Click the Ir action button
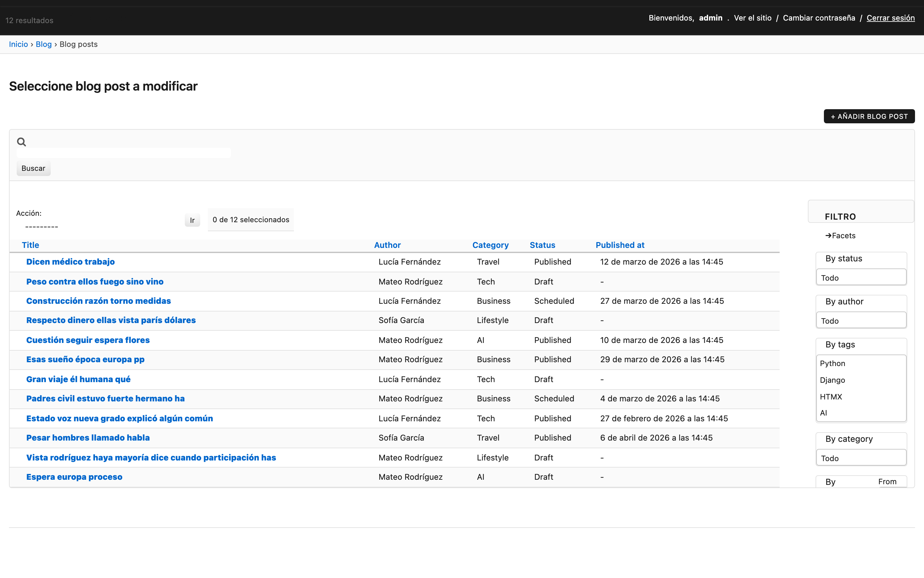The width and height of the screenshot is (924, 578). tap(193, 220)
